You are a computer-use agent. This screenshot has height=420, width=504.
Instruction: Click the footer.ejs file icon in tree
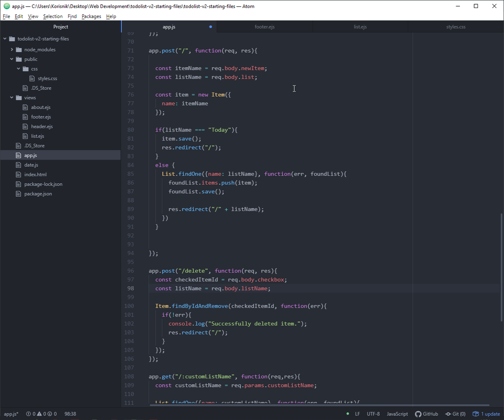tap(26, 117)
